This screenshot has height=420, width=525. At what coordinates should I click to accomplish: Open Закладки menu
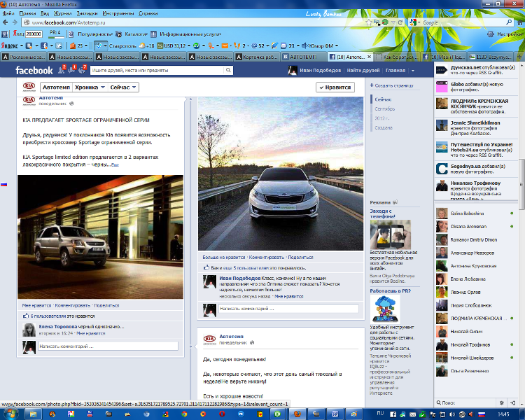(87, 13)
